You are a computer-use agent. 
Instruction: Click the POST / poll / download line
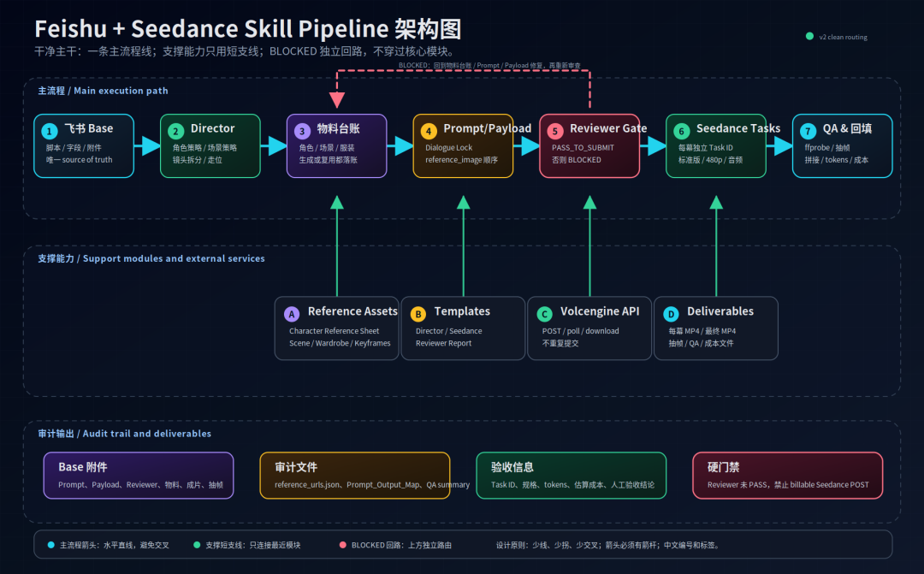click(x=580, y=331)
